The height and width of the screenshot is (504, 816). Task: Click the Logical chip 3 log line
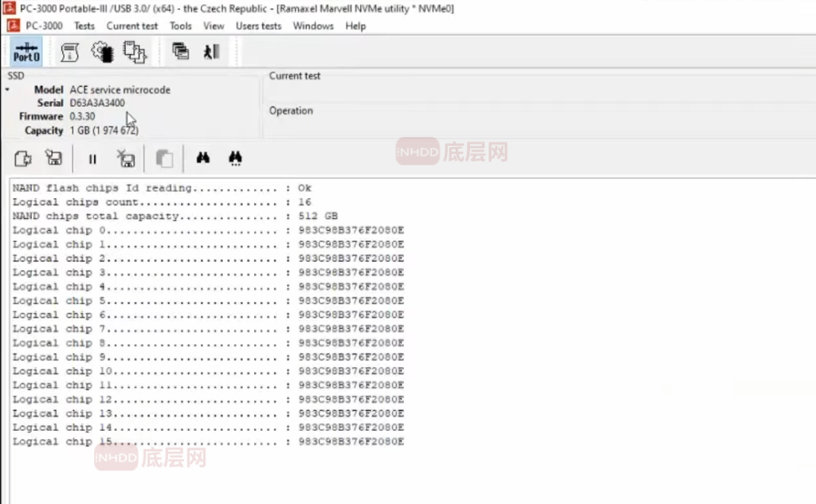point(208,272)
